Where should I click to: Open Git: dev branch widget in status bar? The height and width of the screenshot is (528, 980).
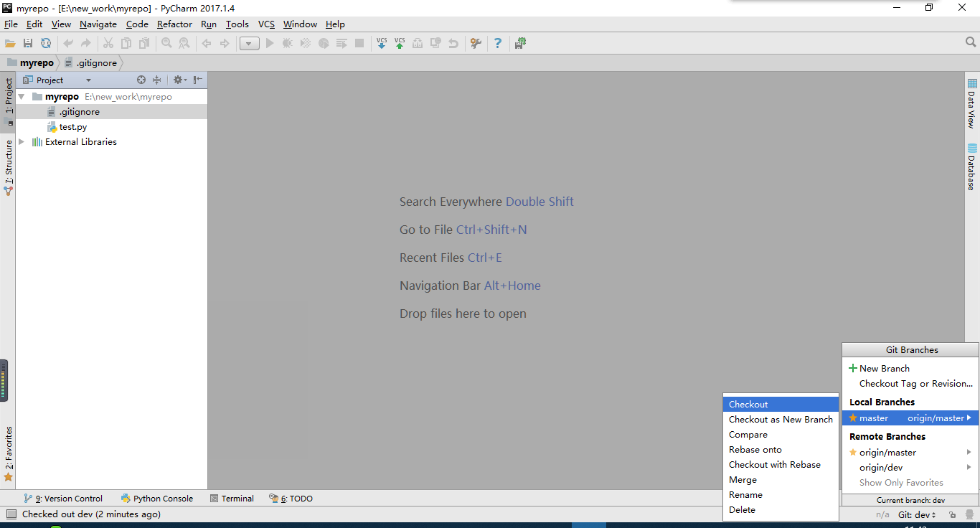[x=918, y=515]
